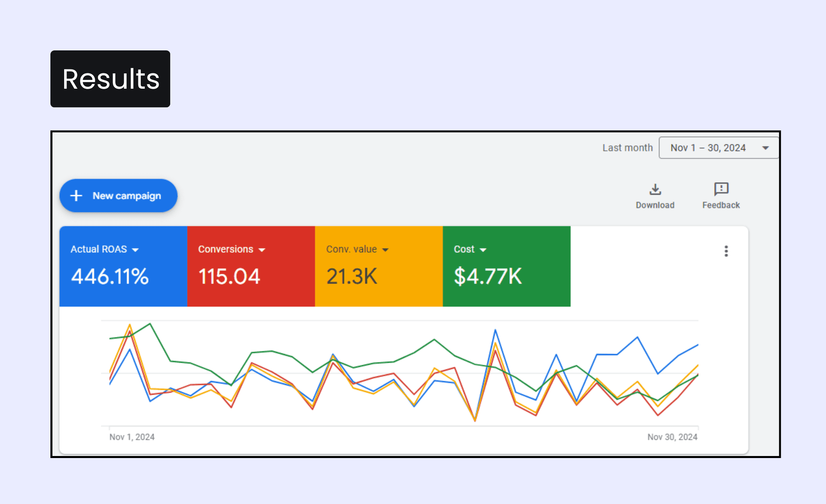Image resolution: width=826 pixels, height=504 pixels.
Task: Expand the Conversions metric dropdown arrow
Action: pos(262,250)
